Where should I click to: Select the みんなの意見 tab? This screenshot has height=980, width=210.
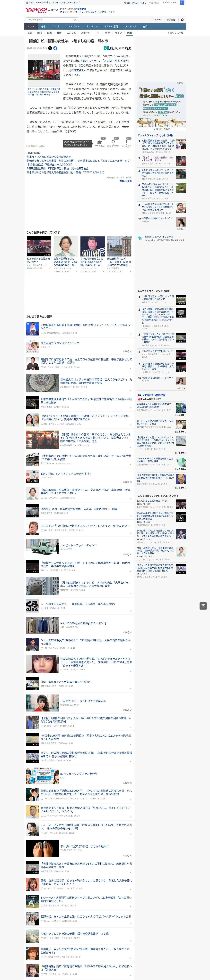click(111, 27)
